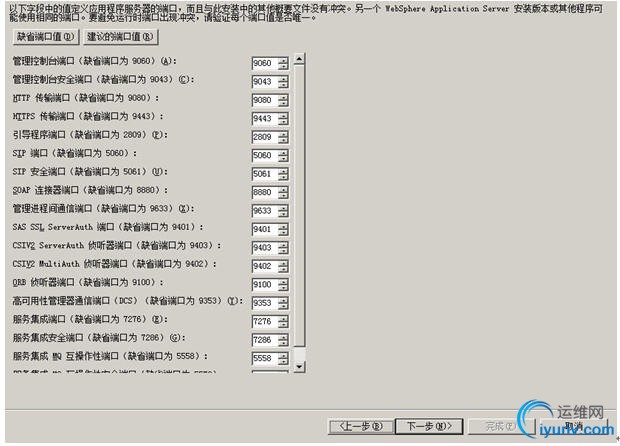
Task: Focus the service integration secure port field 7286
Action: click(x=265, y=340)
